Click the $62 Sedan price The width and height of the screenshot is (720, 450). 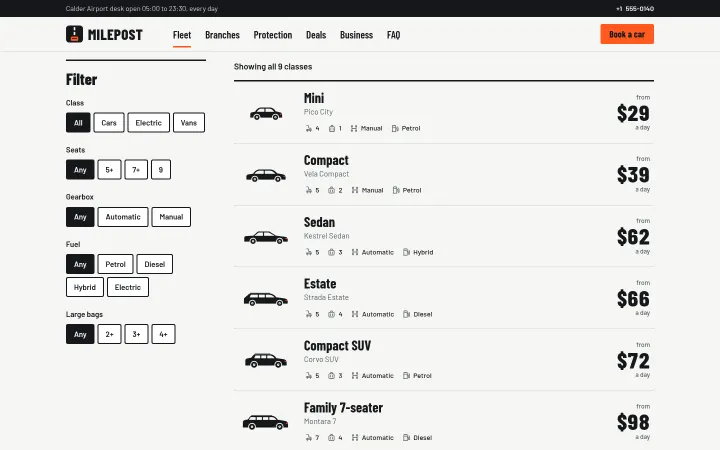pyautogui.click(x=633, y=237)
